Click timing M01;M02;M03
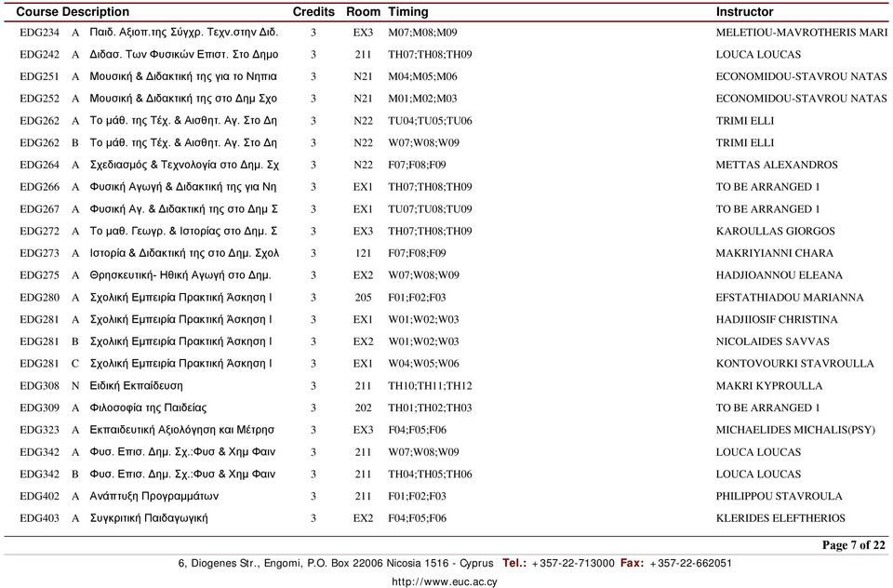 [422, 99]
